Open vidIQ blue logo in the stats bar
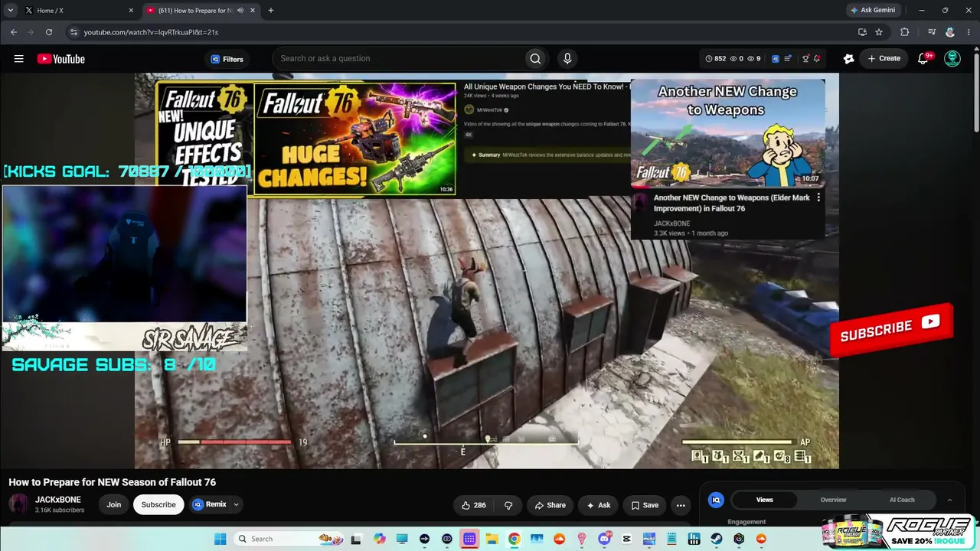 776,59
